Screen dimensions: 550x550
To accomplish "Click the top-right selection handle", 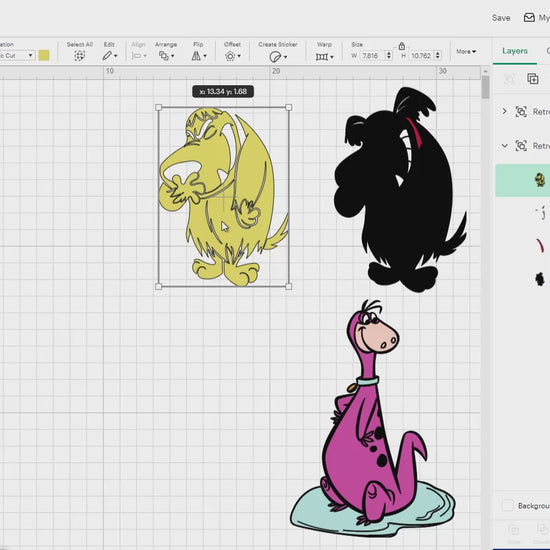I will tap(289, 107).
